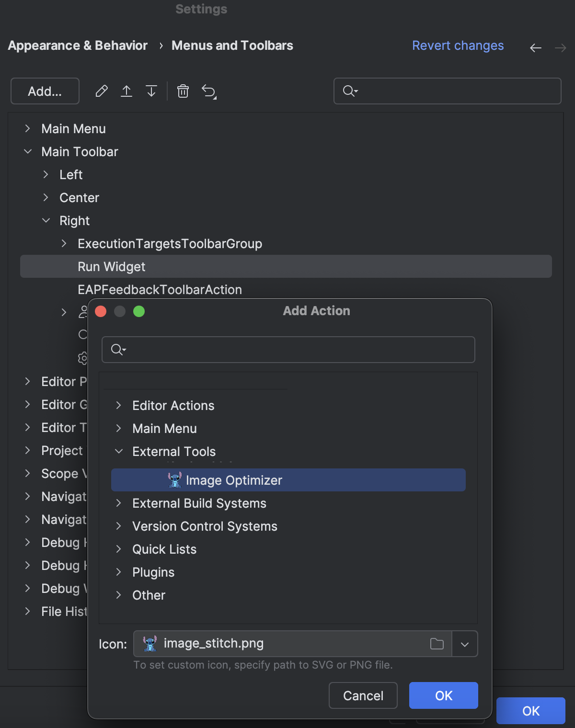Viewport: 575px width, 728px height.
Task: Collapse the Right toolbar group
Action: (x=46, y=220)
